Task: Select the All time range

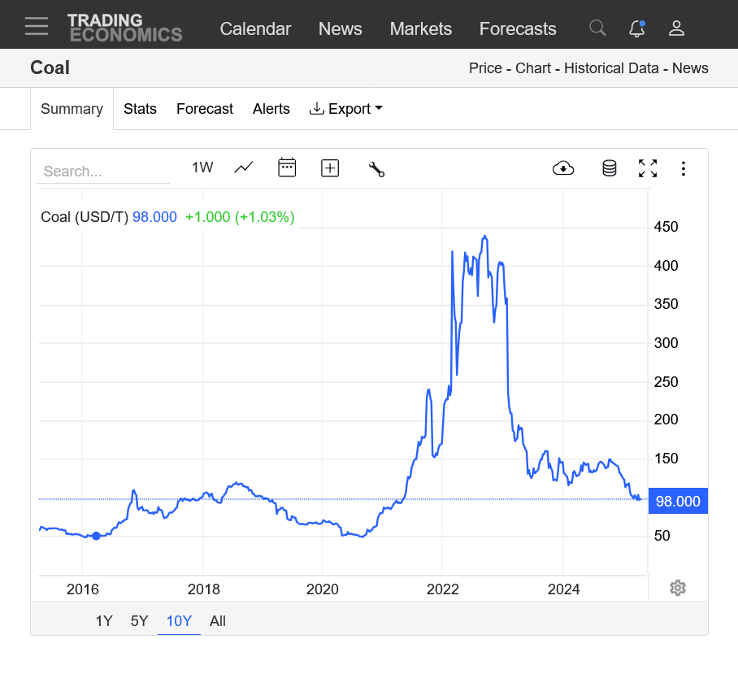Action: (x=218, y=621)
